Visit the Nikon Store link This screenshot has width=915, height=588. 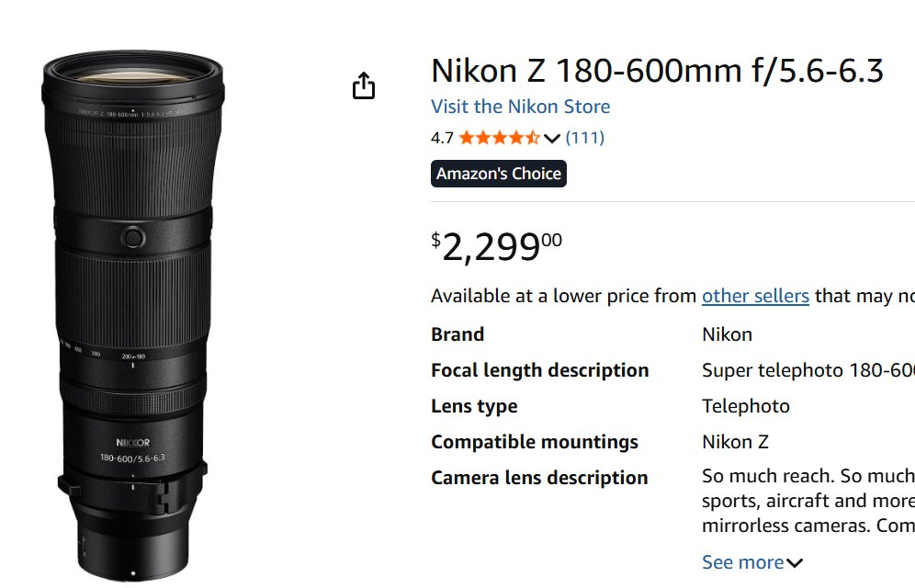click(520, 107)
